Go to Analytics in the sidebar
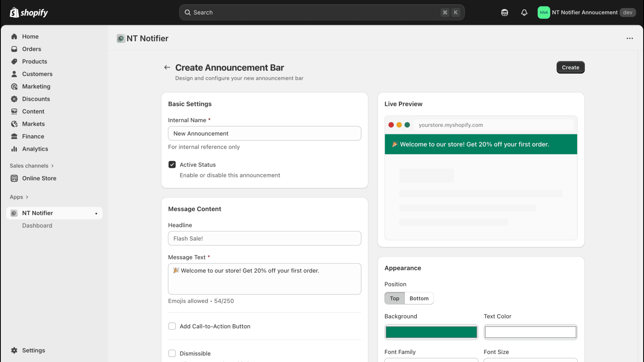The image size is (644, 362). 35,149
